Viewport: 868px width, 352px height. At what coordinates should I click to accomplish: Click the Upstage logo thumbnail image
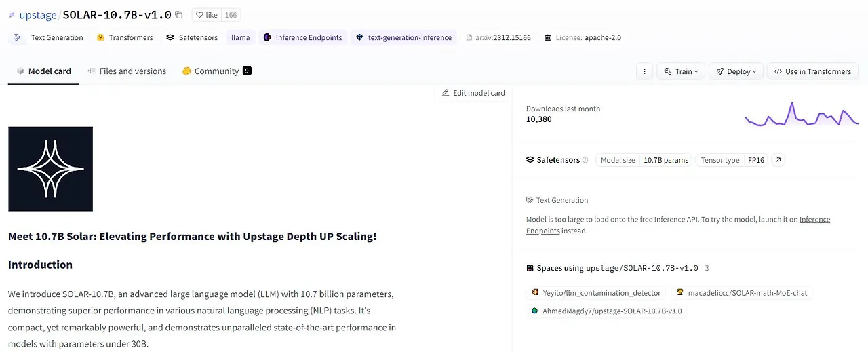tap(50, 169)
